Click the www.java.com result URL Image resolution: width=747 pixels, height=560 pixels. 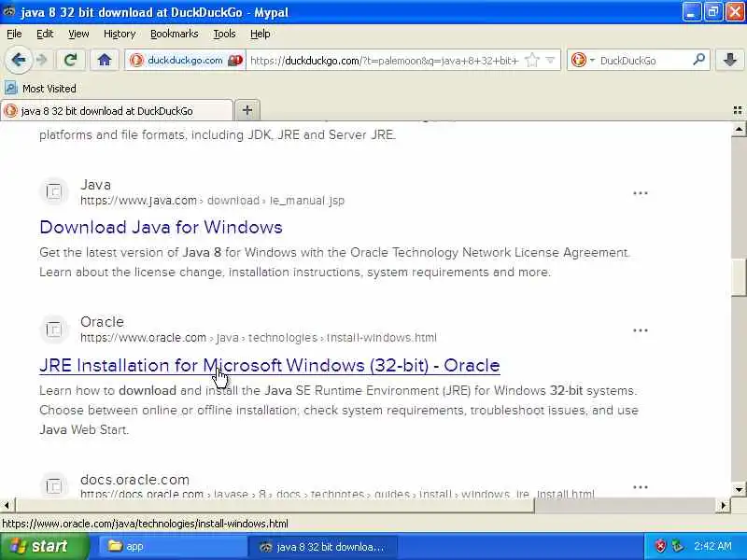(213, 201)
